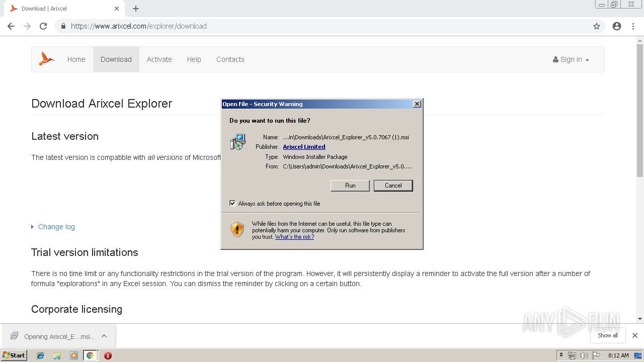Click the red Opera-style taskbar icon
The height and width of the screenshot is (362, 644).
[x=108, y=355]
